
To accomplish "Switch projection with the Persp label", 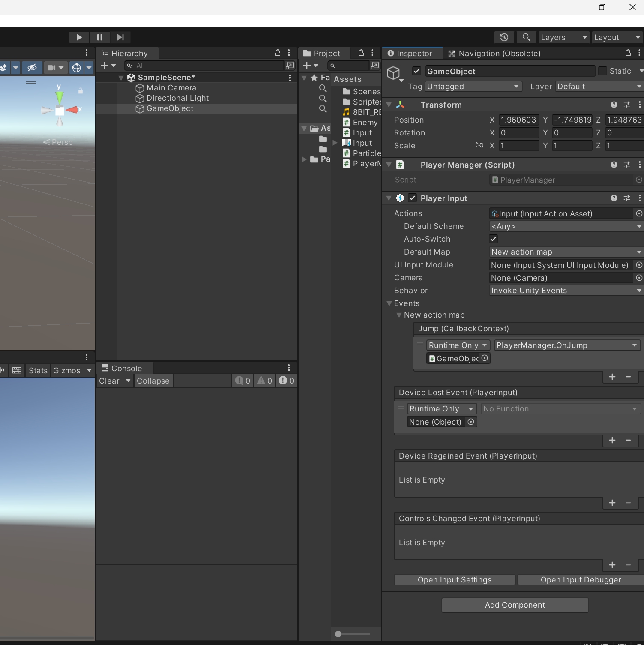I will click(58, 142).
